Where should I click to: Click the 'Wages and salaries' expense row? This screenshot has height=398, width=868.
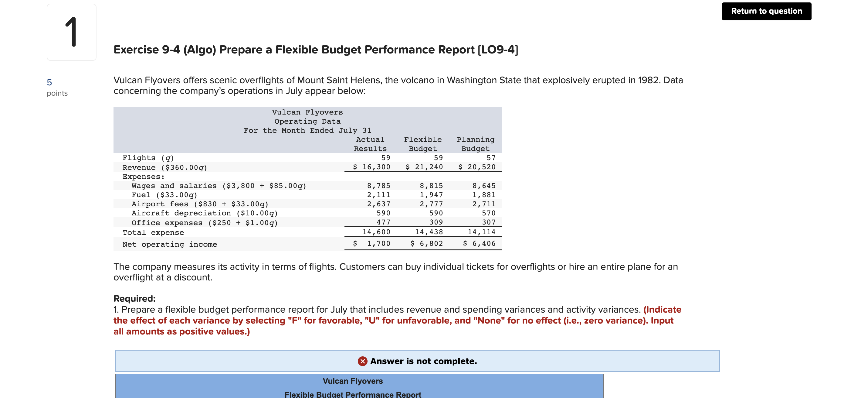coord(219,185)
